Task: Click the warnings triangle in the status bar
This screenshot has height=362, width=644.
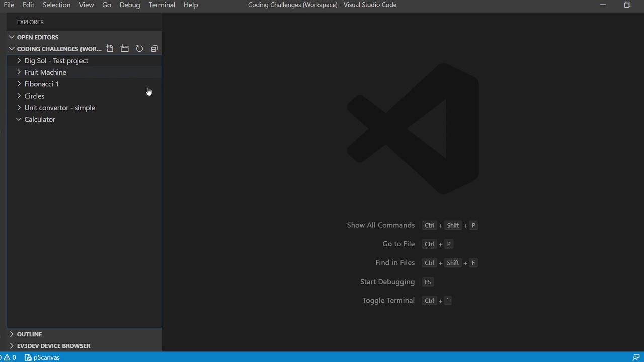Action: coord(7,357)
